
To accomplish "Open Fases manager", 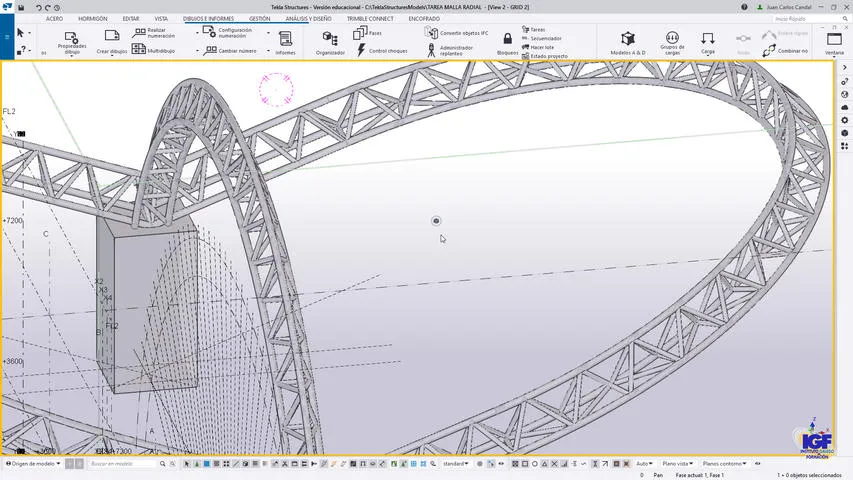I will pyautogui.click(x=367, y=33).
